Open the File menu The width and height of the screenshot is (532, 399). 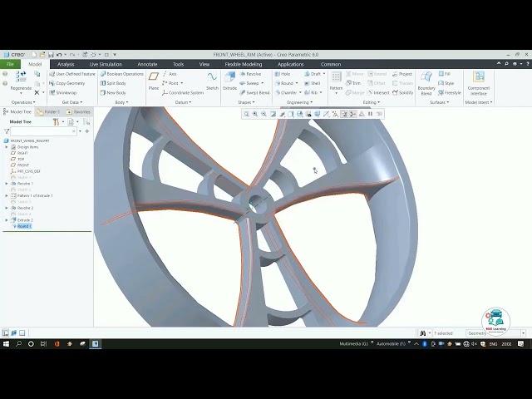tap(10, 64)
